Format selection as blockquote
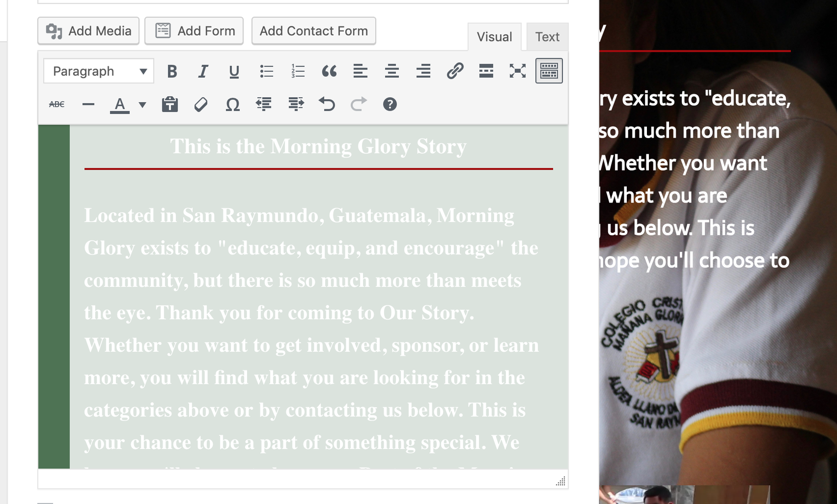The height and width of the screenshot is (504, 837). point(329,71)
